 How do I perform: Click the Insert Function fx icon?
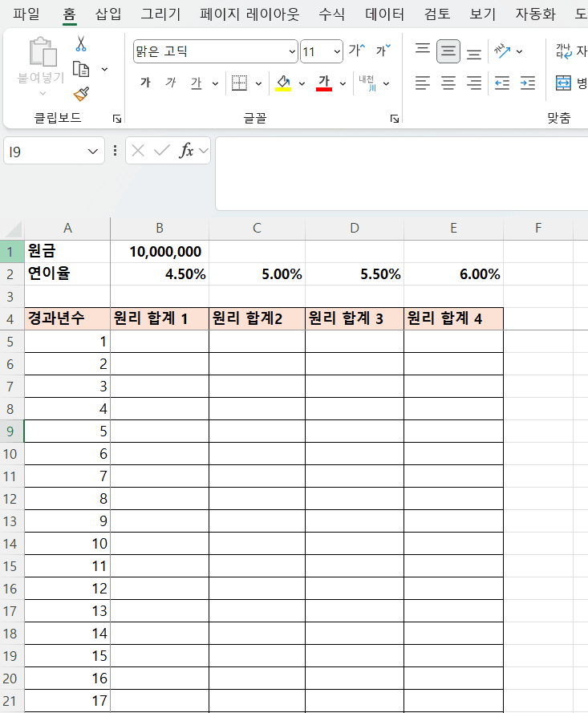186,151
